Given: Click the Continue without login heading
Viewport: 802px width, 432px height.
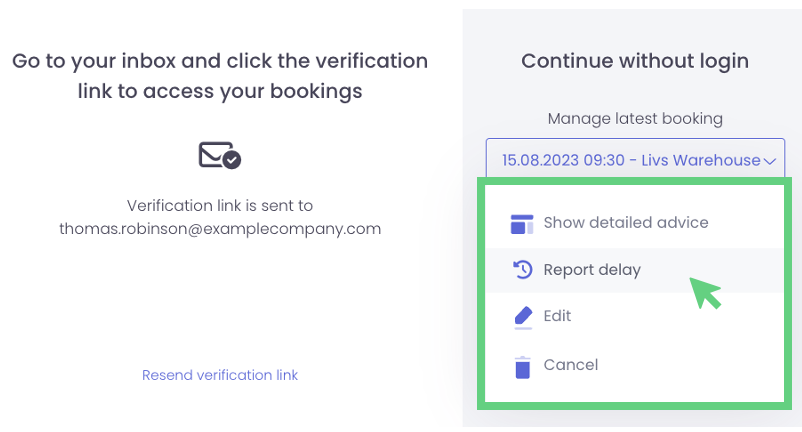Looking at the screenshot, I should [634, 61].
